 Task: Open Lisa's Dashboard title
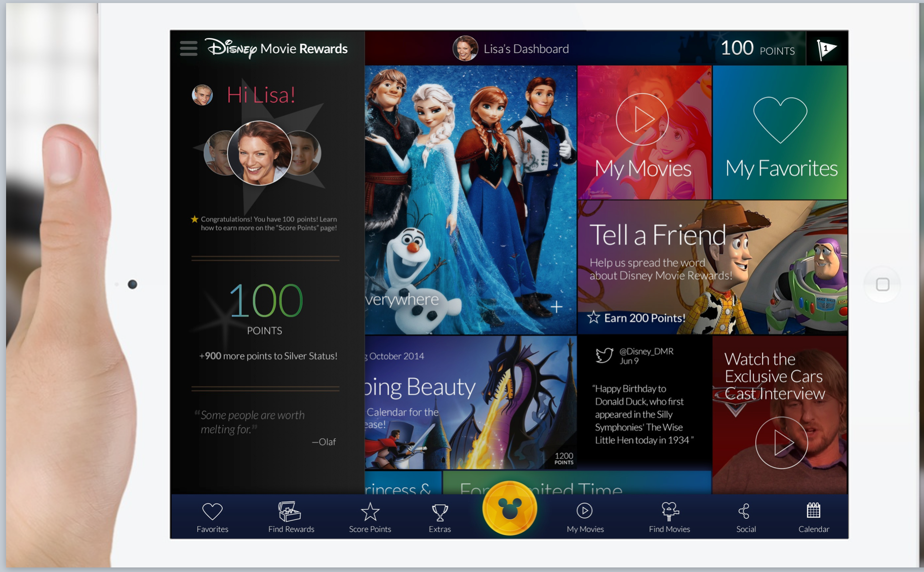click(526, 49)
